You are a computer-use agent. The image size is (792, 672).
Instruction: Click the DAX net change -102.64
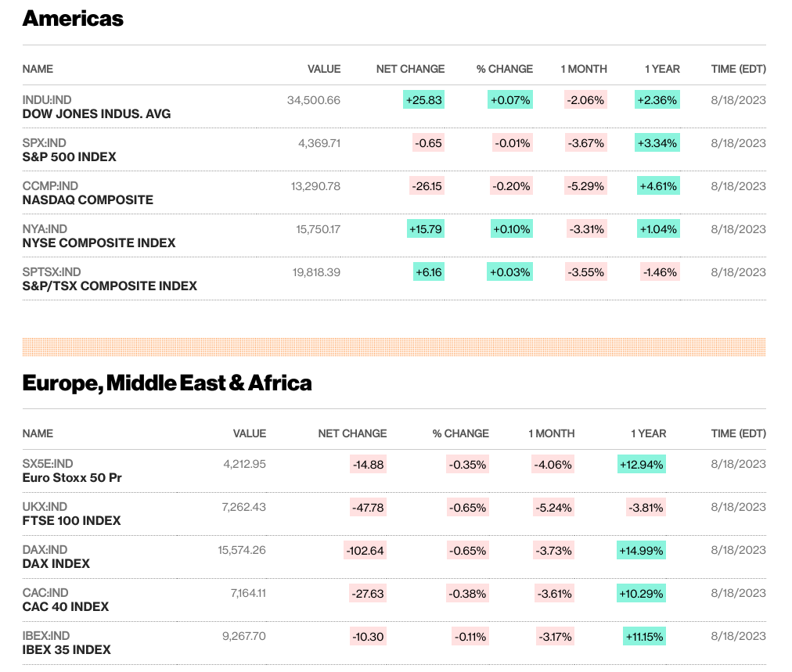pos(365,550)
